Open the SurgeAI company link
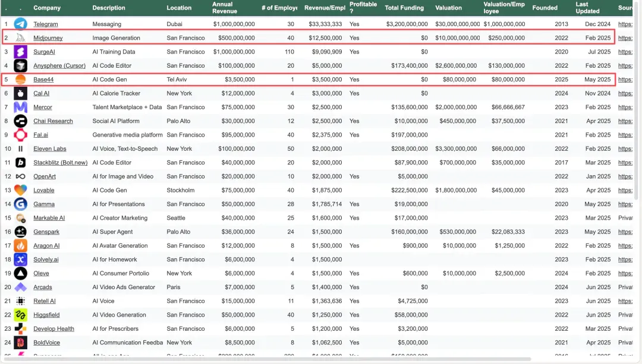 click(44, 52)
